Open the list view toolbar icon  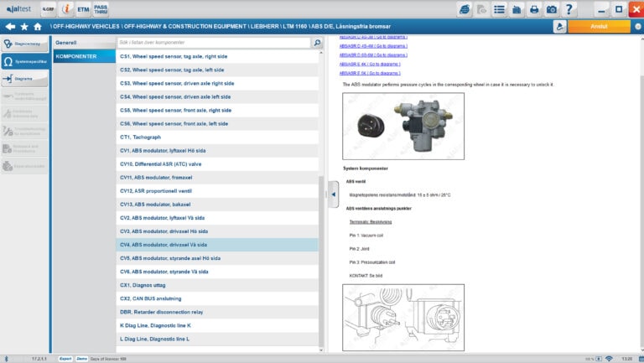499,9
